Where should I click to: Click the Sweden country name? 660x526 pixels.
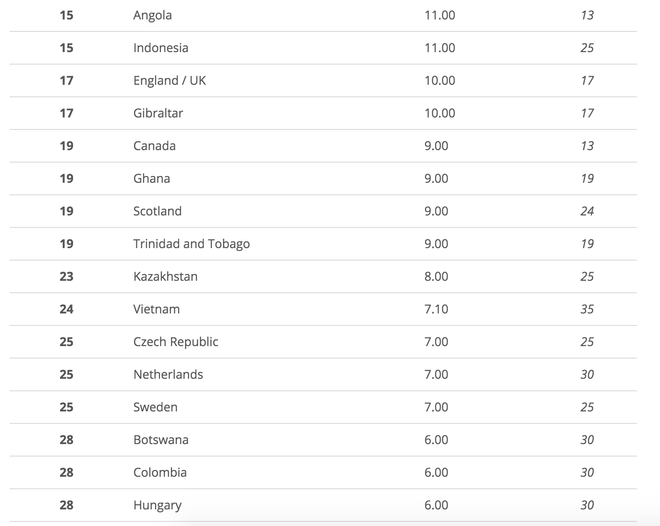coord(155,407)
